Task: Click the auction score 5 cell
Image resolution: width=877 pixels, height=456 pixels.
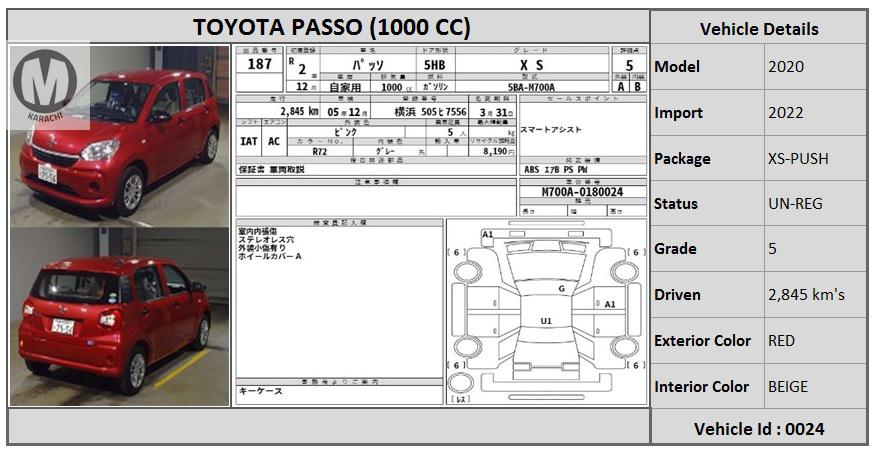Action: click(x=629, y=65)
